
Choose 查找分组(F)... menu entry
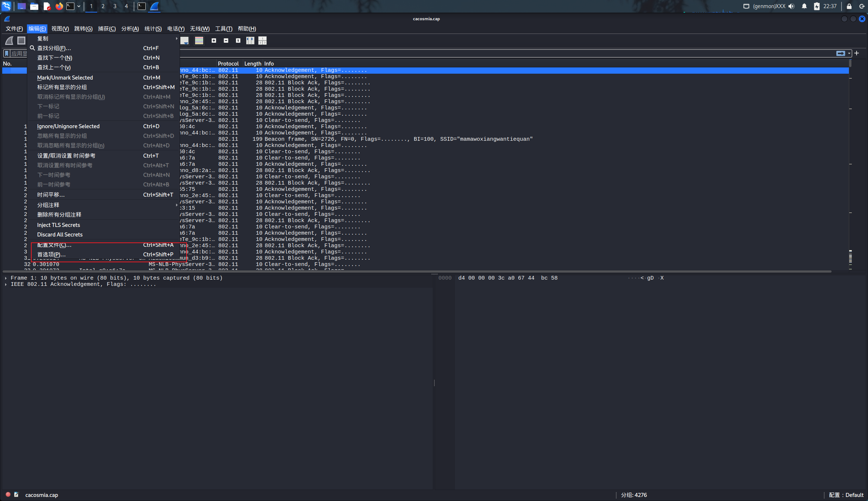pos(54,48)
